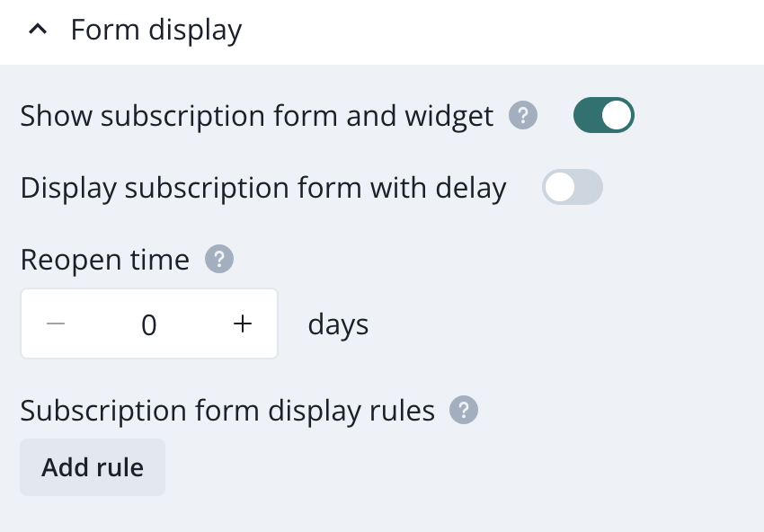Click the Reopen time value field
764x532 pixels.
(149, 324)
